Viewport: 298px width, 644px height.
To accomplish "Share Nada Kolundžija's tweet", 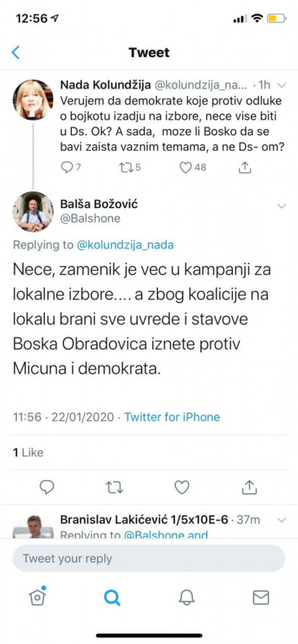I will point(245,168).
